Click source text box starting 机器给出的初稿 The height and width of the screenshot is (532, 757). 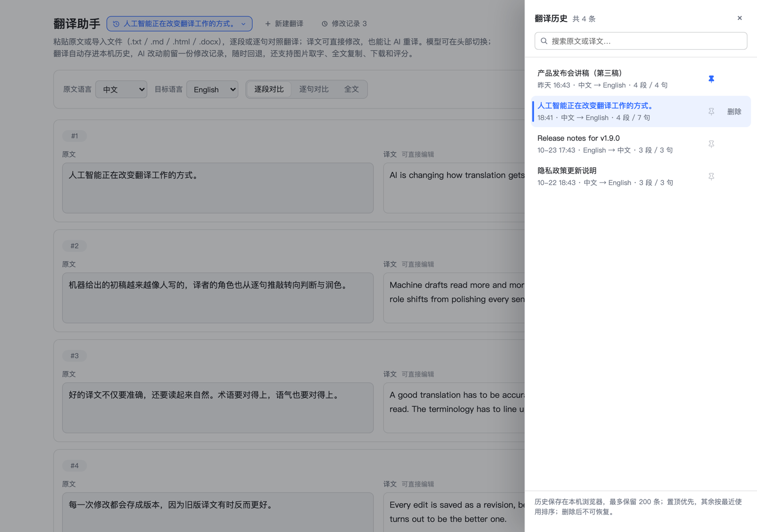(x=218, y=298)
